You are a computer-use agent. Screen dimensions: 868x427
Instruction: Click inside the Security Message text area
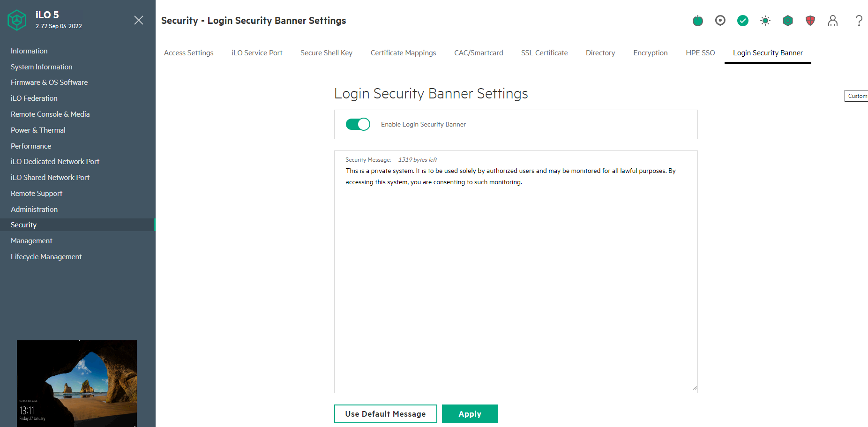click(516, 281)
